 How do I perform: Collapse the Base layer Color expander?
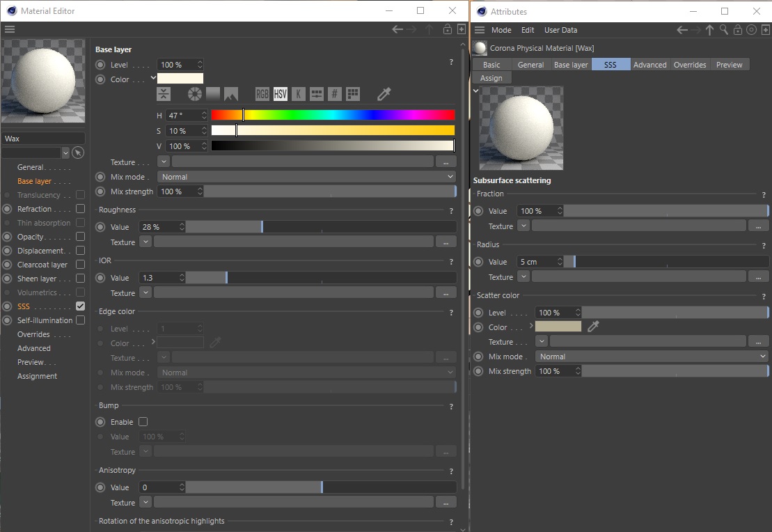point(154,77)
